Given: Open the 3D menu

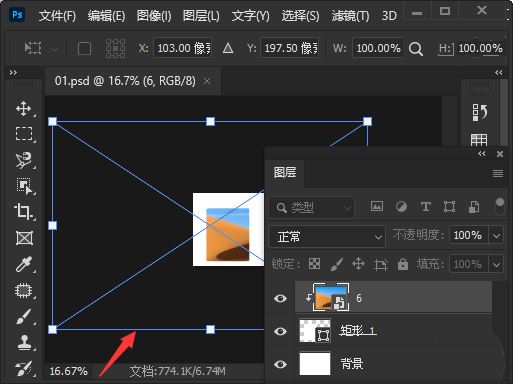Looking at the screenshot, I should [389, 16].
